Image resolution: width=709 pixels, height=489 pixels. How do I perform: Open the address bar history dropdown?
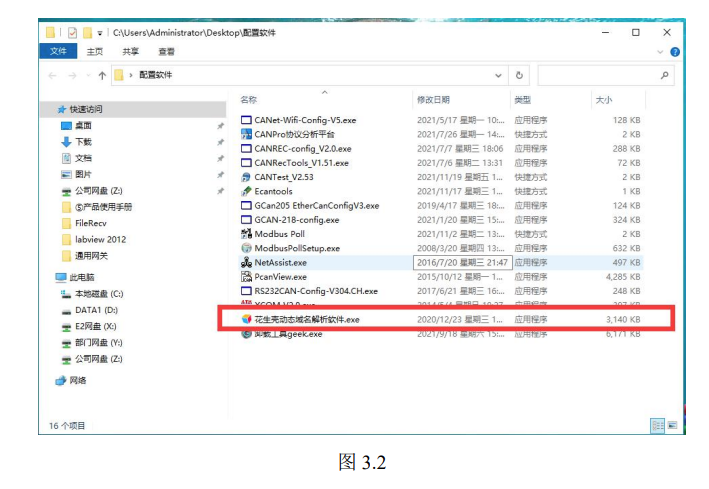tap(498, 76)
